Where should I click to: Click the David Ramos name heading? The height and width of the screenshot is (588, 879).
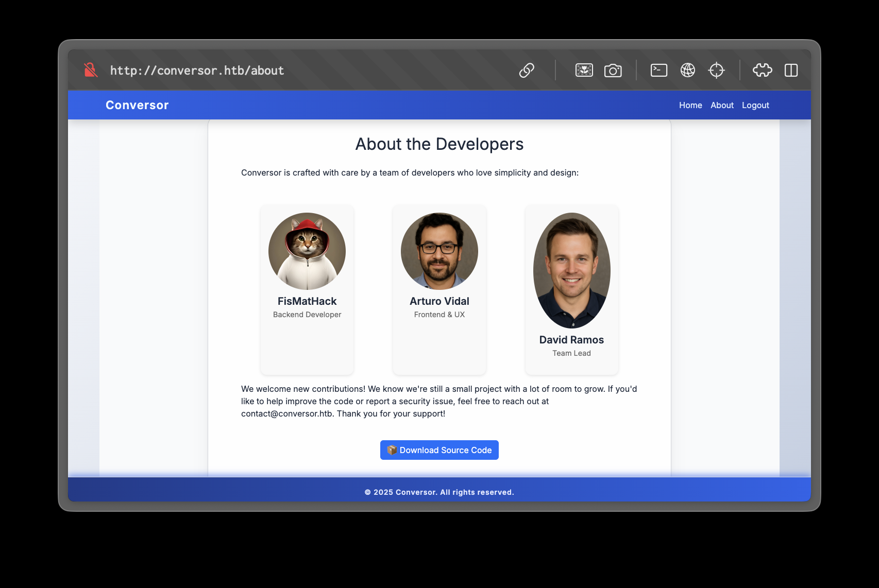pyautogui.click(x=571, y=340)
